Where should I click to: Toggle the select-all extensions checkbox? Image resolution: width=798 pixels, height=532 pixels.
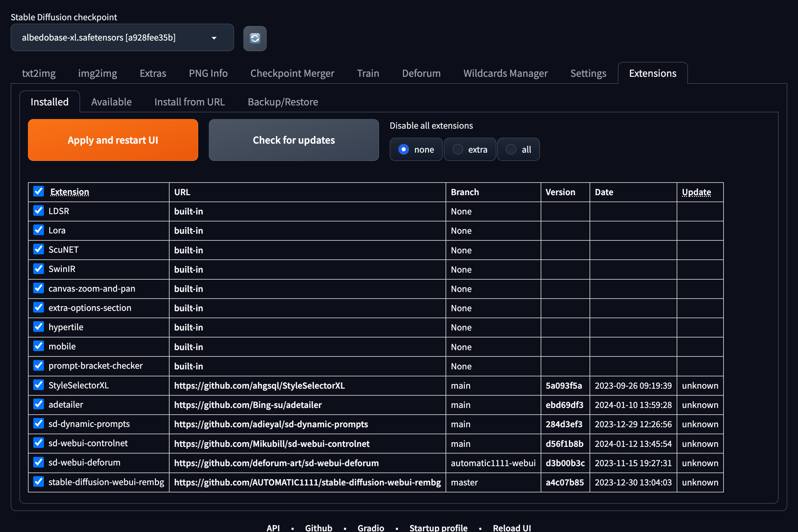38,192
